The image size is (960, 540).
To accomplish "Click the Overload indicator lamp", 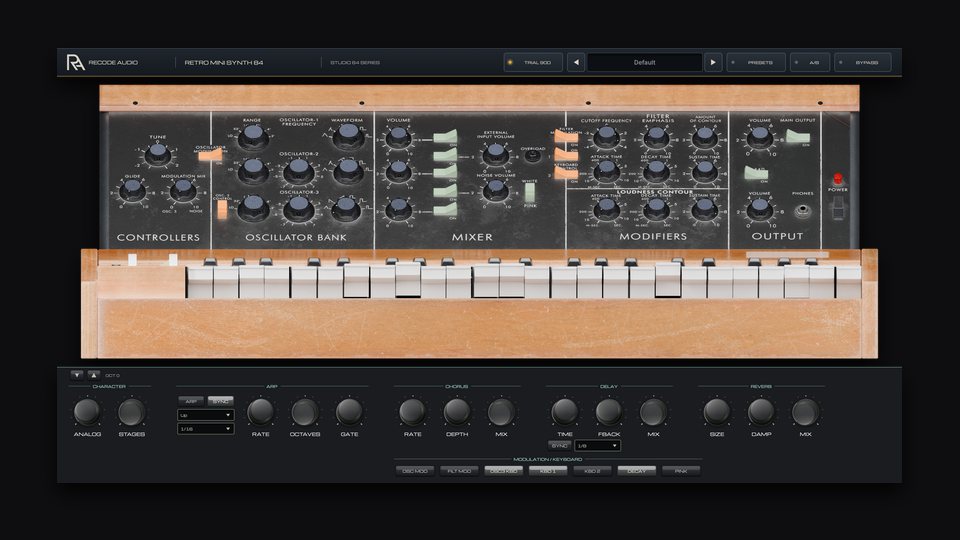I will pos(533,157).
